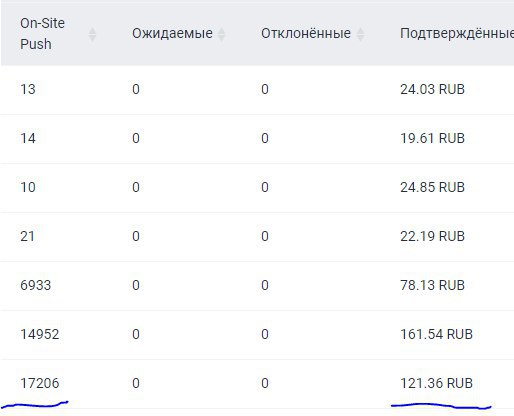Select the On-Site Push value 14

pyautogui.click(x=28, y=138)
